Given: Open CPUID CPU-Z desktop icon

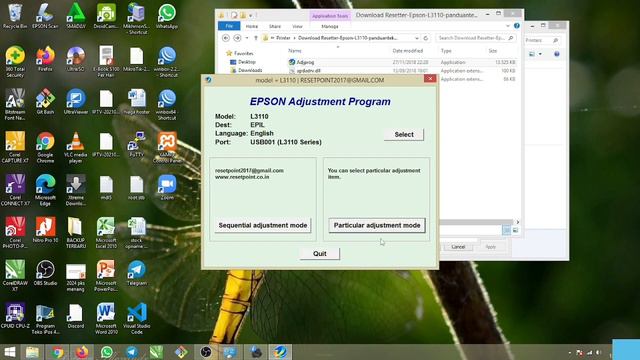Looking at the screenshot, I should click(15, 316).
